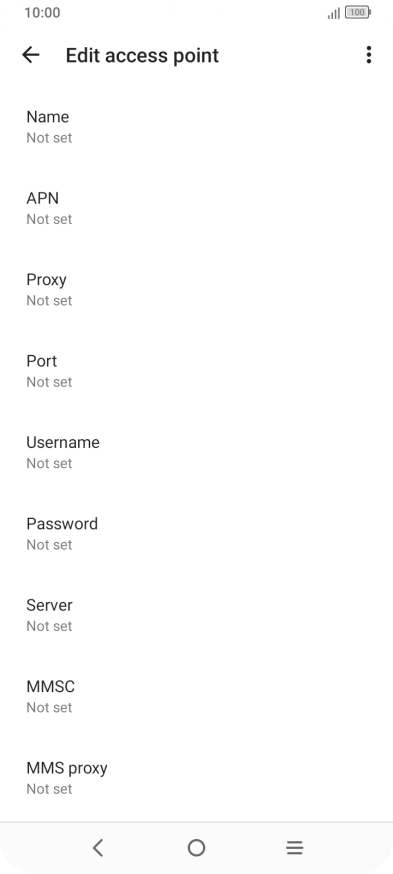The image size is (393, 874).
Task: Tap the battery indicator icon
Action: (358, 12)
